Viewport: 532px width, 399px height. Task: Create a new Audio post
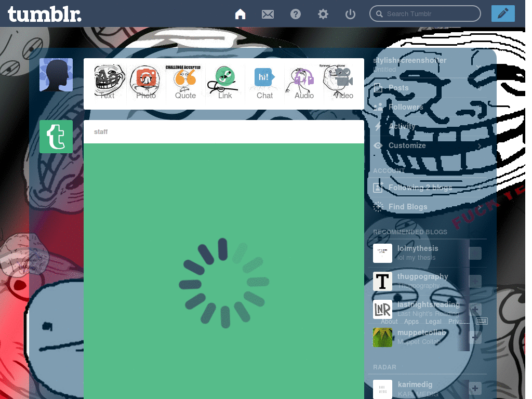coord(304,83)
